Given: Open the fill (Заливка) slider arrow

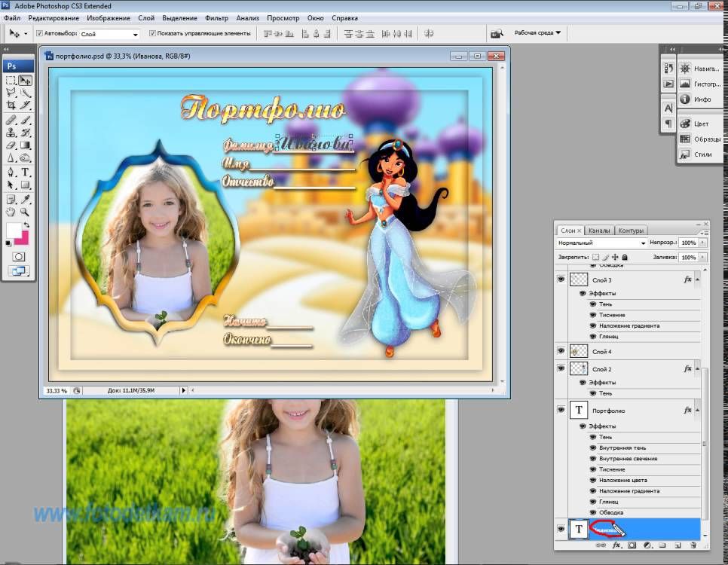Looking at the screenshot, I should pyautogui.click(x=702, y=257).
